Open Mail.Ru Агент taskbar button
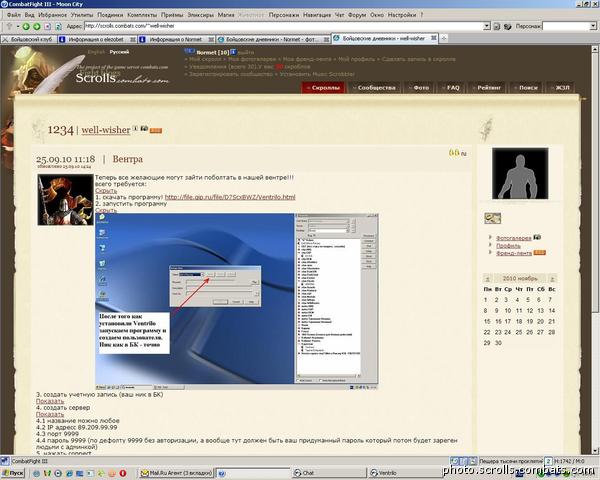Viewport: 600px width, 480px height. click(176, 473)
